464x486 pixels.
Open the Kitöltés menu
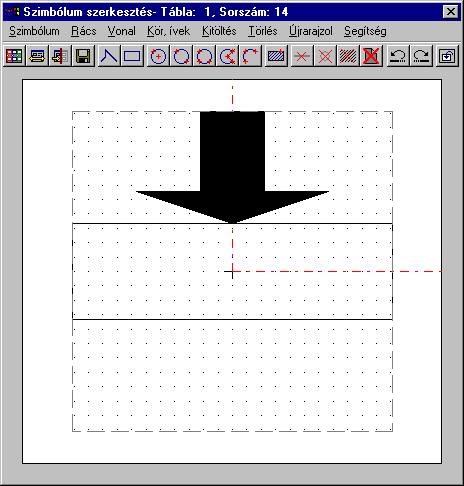(219, 31)
